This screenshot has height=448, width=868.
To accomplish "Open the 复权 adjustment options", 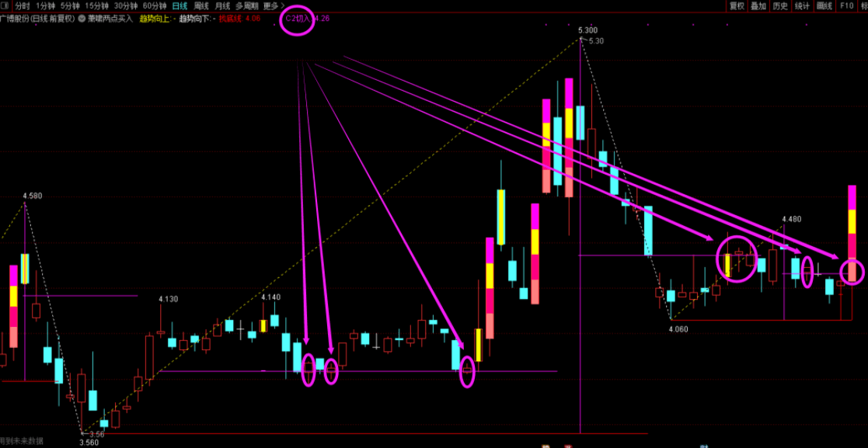I will (x=737, y=6).
